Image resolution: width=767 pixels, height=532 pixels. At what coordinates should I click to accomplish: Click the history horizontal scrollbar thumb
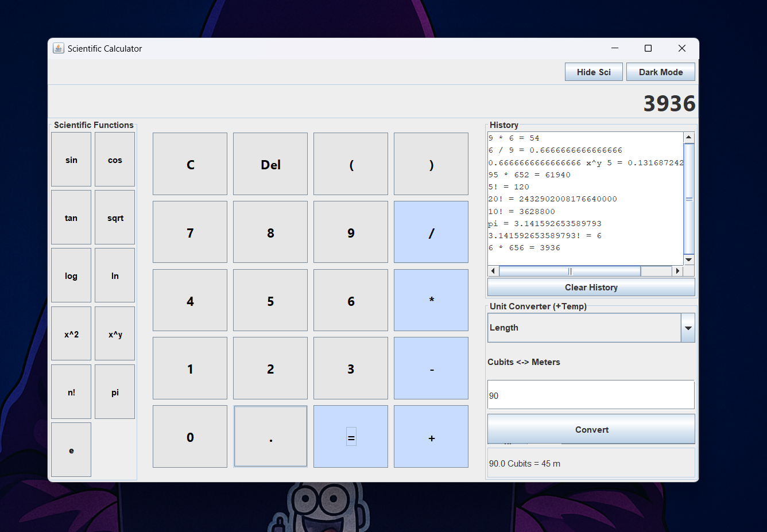pos(570,271)
